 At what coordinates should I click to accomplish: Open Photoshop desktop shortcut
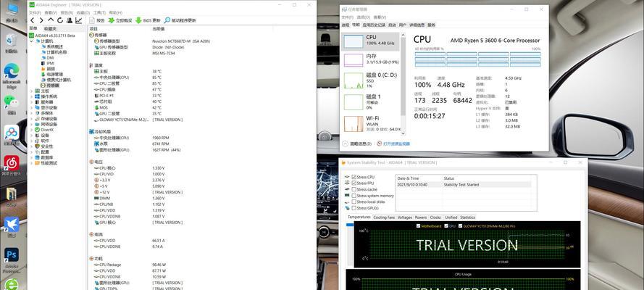tap(12, 260)
